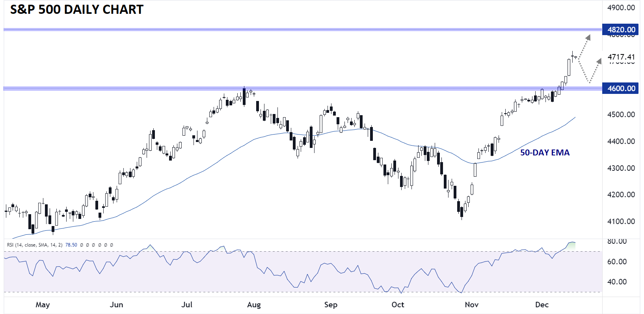
Task: Click the RSI 40.00 axis label
Action: pyautogui.click(x=617, y=282)
